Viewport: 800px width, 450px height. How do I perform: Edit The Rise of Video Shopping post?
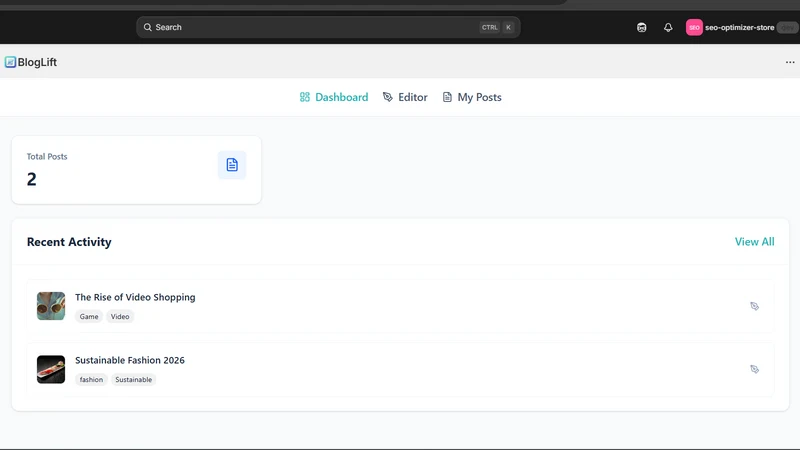click(x=754, y=306)
